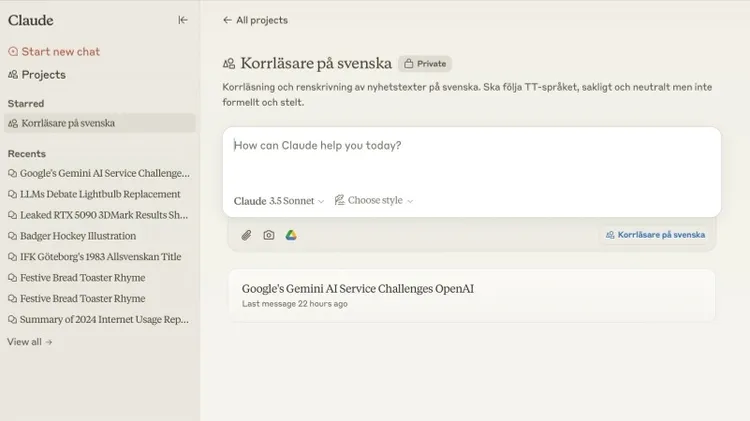Click the camera screenshot icon
750x421 pixels.
click(x=269, y=235)
